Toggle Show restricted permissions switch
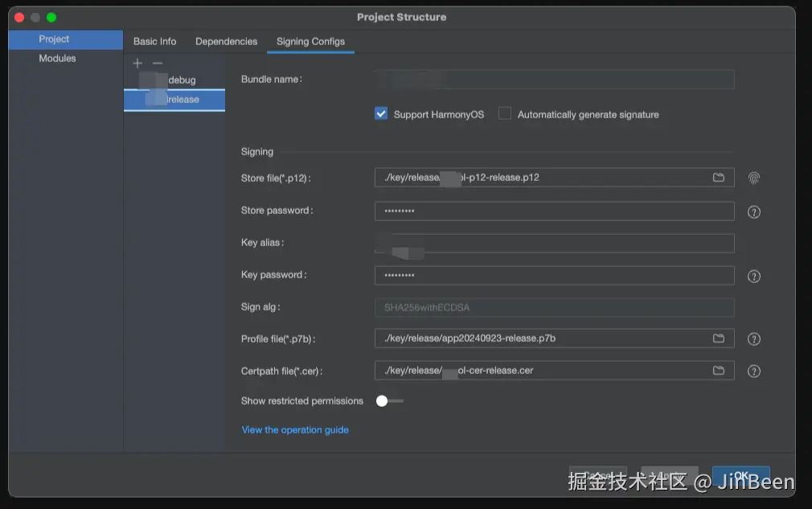This screenshot has width=812, height=509. point(389,400)
